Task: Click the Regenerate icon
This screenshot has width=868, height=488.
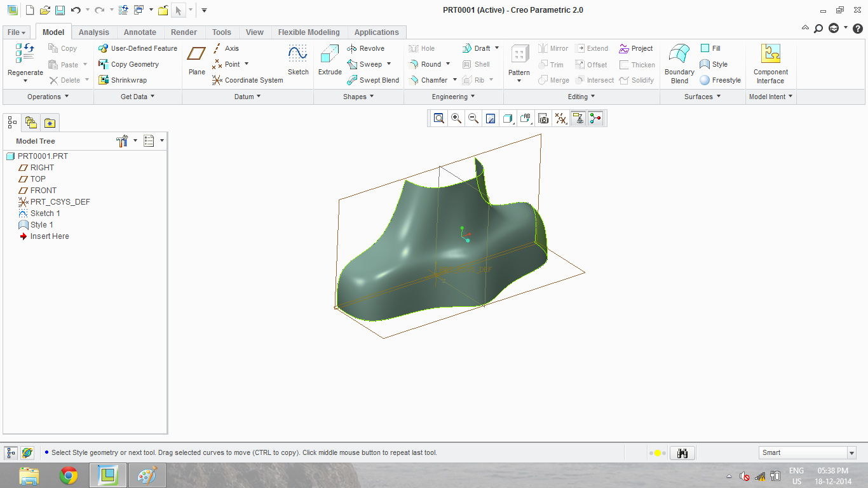Action: (25, 53)
